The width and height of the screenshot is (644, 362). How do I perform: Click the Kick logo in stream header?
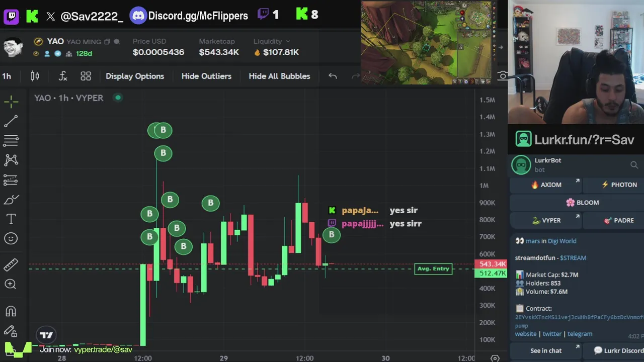(x=32, y=16)
